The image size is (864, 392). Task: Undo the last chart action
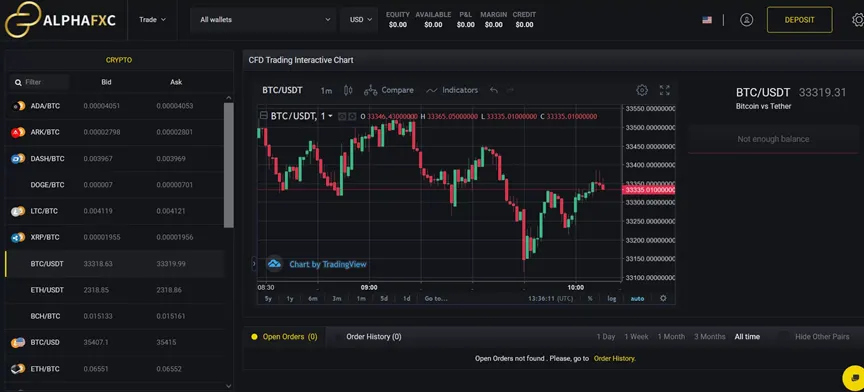pos(494,90)
